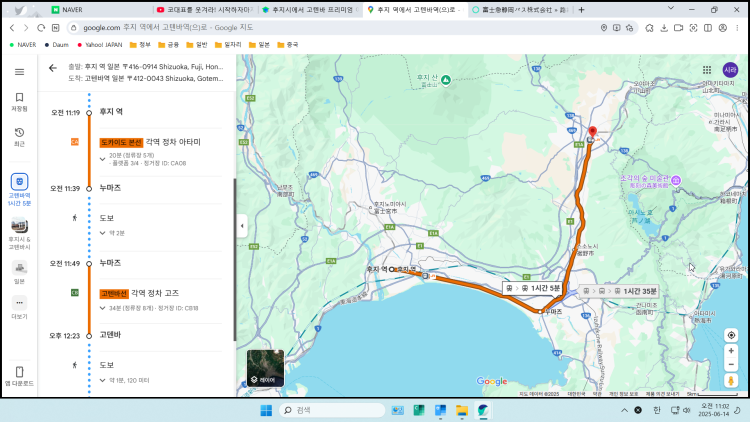Open the 후지시 & 고텐바시 sidebar thumbnail
The width and height of the screenshot is (750, 422).
point(19,233)
